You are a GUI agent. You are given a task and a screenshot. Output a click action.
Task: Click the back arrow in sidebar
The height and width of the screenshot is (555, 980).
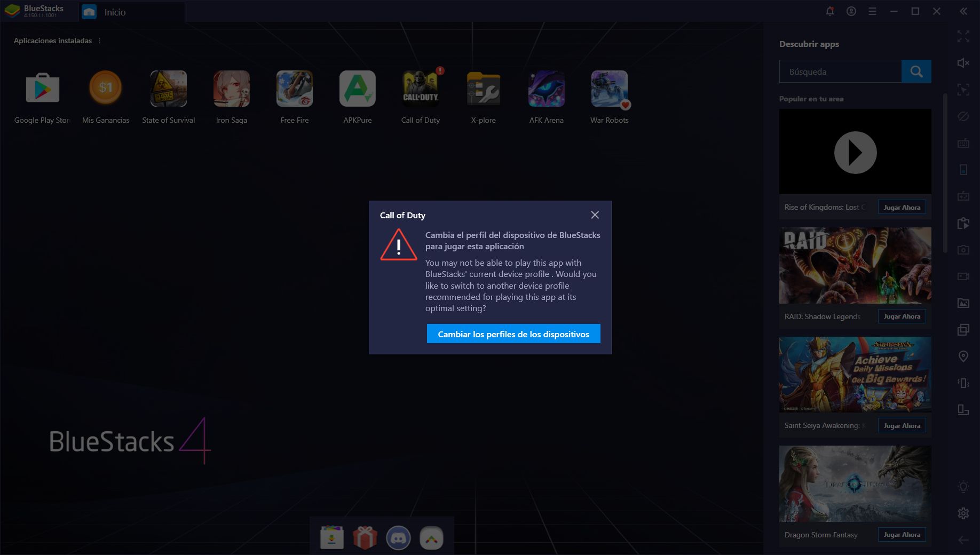tap(963, 540)
